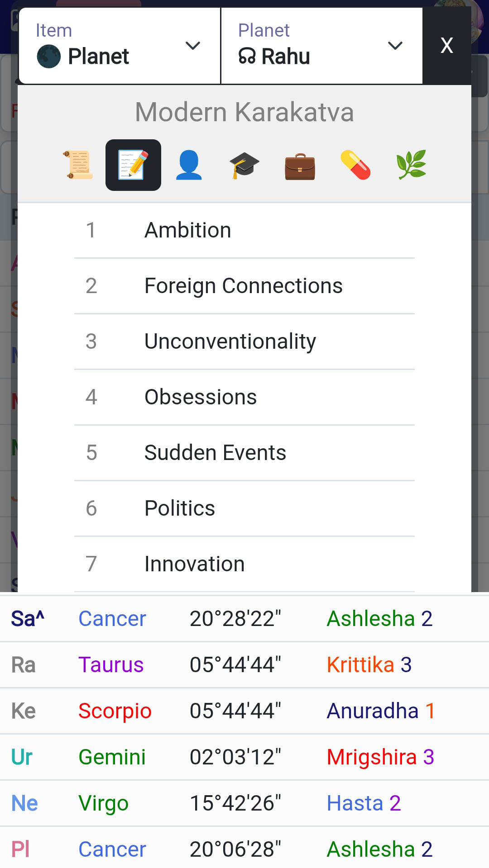Image resolution: width=489 pixels, height=868 pixels.
Task: Select the memo with pencil icon
Action: 133,165
